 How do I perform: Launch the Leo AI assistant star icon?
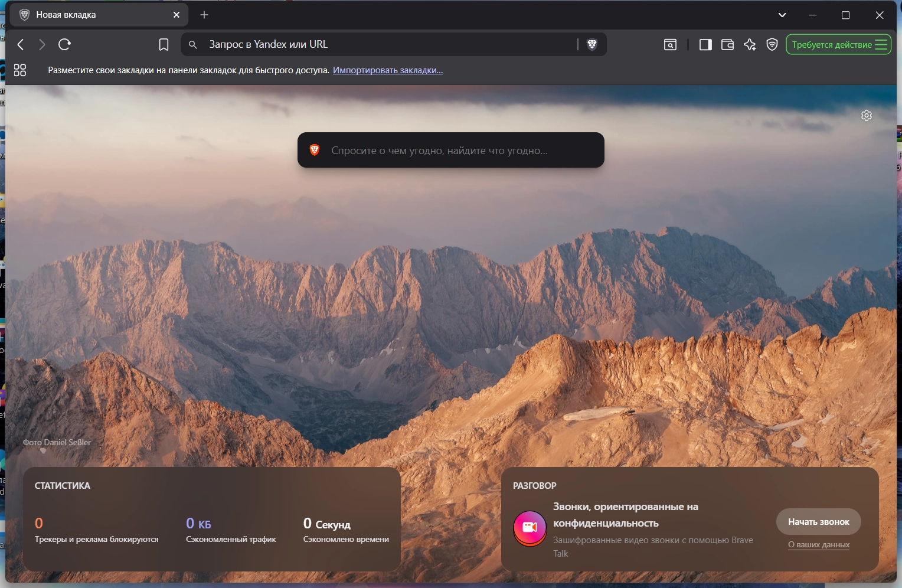(x=750, y=45)
